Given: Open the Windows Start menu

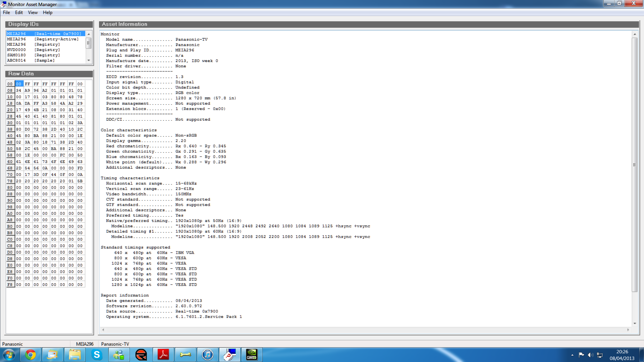Looking at the screenshot, I should click(9, 355).
